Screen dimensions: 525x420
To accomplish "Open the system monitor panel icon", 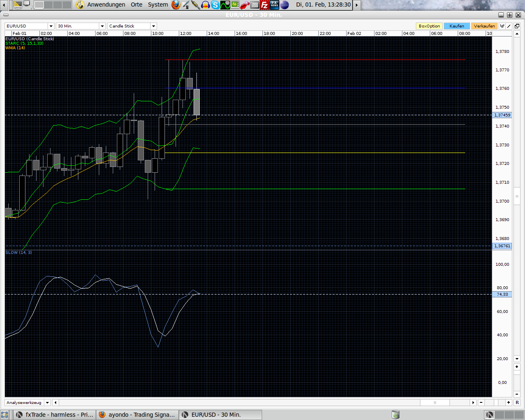I will [x=235, y=5].
